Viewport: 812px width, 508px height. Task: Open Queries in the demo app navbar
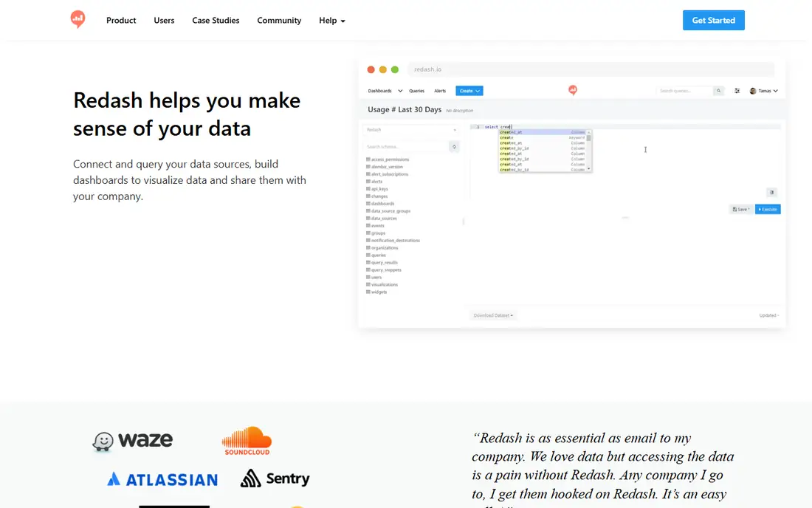pos(416,91)
